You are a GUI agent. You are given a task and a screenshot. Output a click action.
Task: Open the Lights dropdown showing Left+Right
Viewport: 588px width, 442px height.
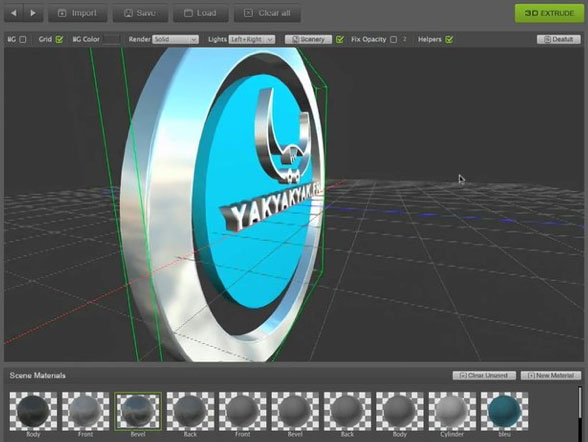[252, 39]
